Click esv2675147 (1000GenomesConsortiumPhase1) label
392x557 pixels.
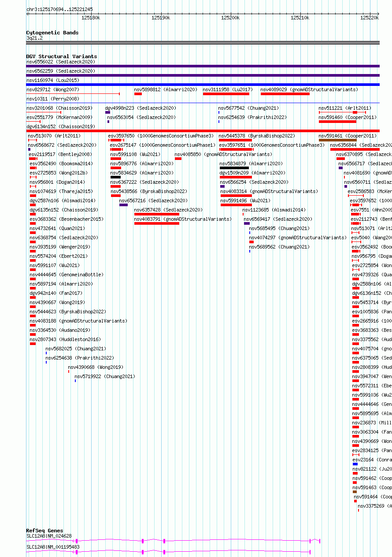point(163,145)
